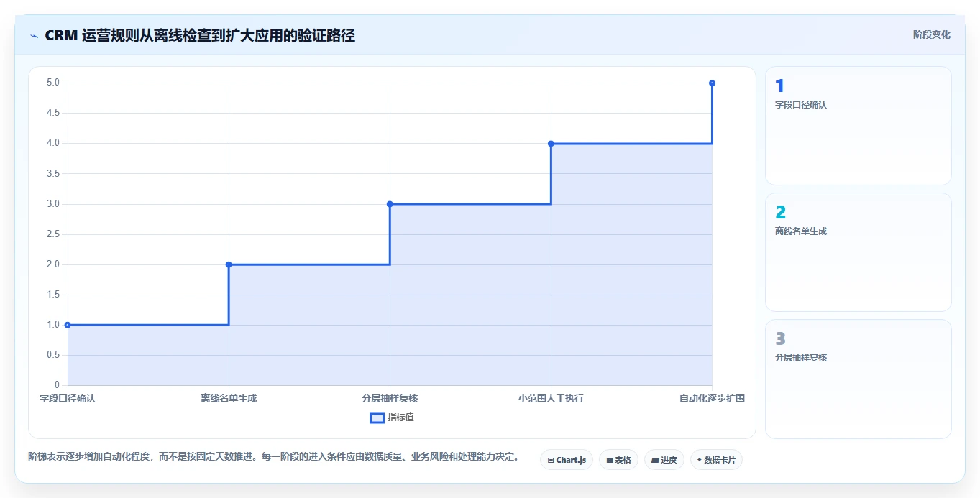Image resolution: width=980 pixels, height=498 pixels.
Task: Click the data point at 离线名单生成 value 2.0
Action: (229, 264)
